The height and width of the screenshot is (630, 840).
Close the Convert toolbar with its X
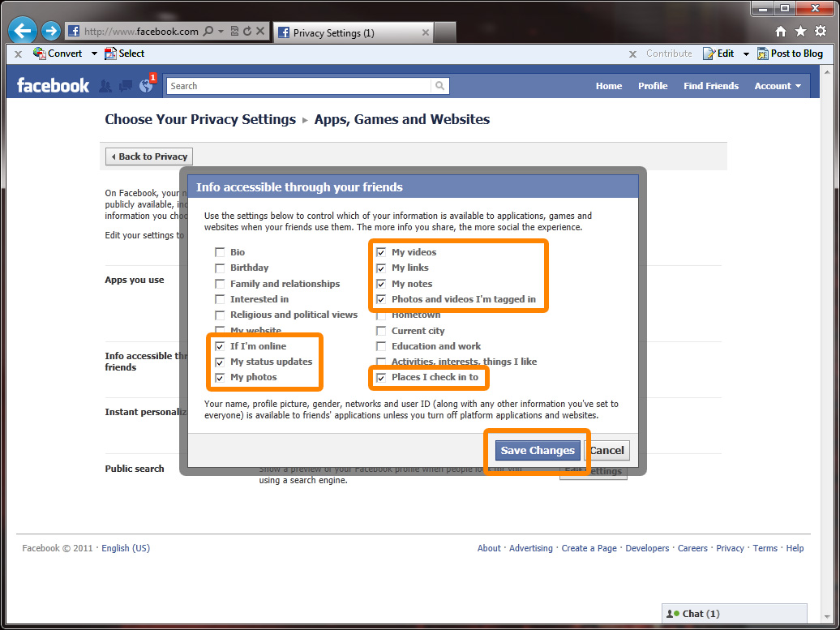(x=18, y=54)
